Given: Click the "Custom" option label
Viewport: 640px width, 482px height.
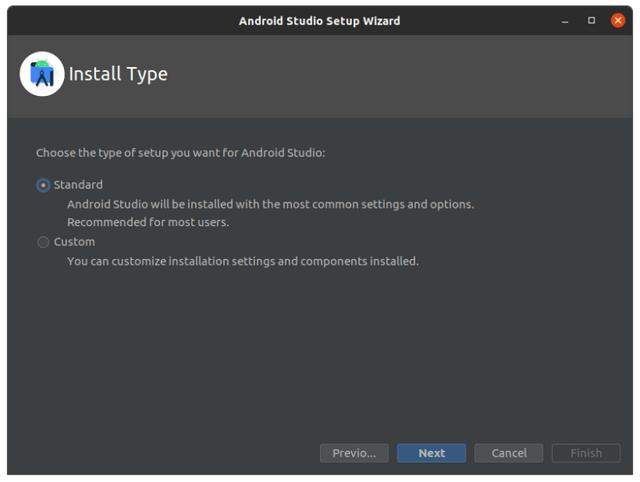Looking at the screenshot, I should tap(74, 242).
